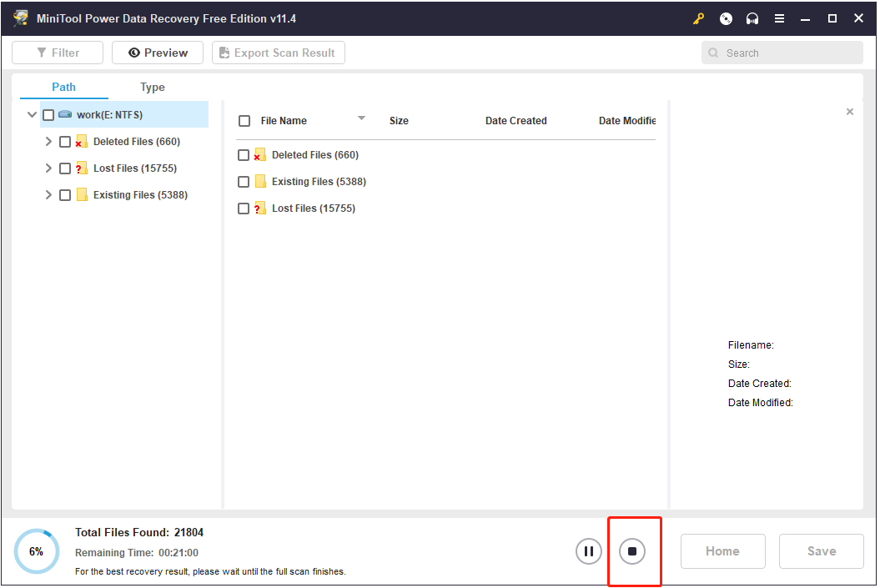Select Deleted Files (660) label in tree

pos(136,142)
